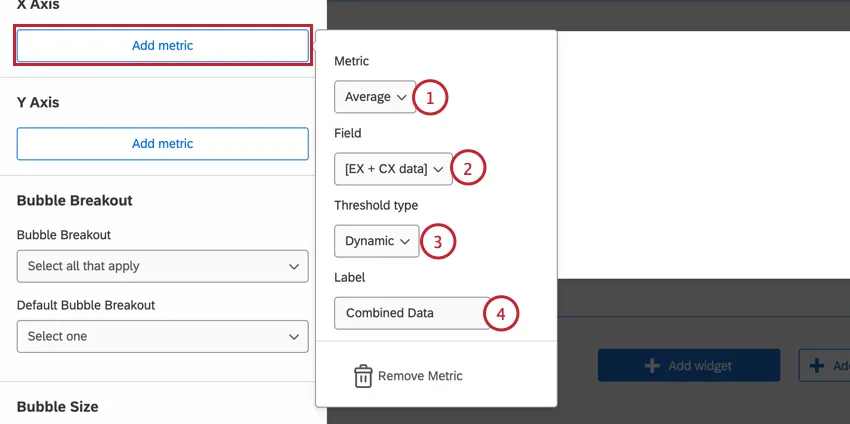Click the Combined Data label field
The image size is (850, 424).
click(408, 313)
